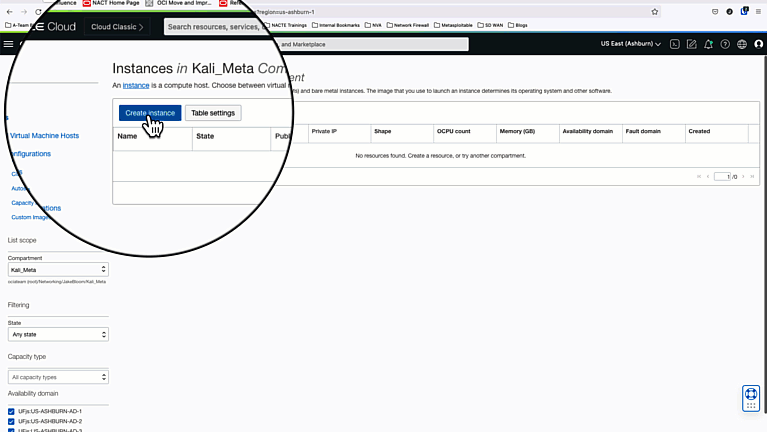This screenshot has height=432, width=767.
Task: Open the announcements bell icon
Action: tap(708, 44)
